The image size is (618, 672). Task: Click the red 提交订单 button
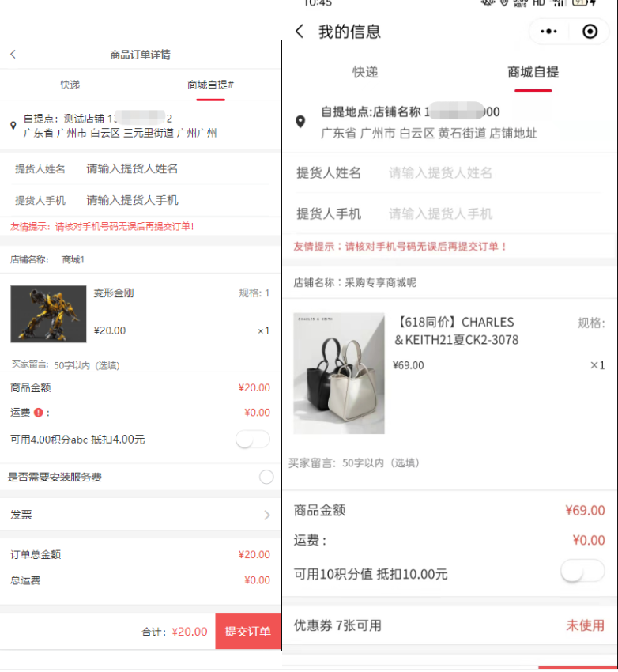[248, 632]
